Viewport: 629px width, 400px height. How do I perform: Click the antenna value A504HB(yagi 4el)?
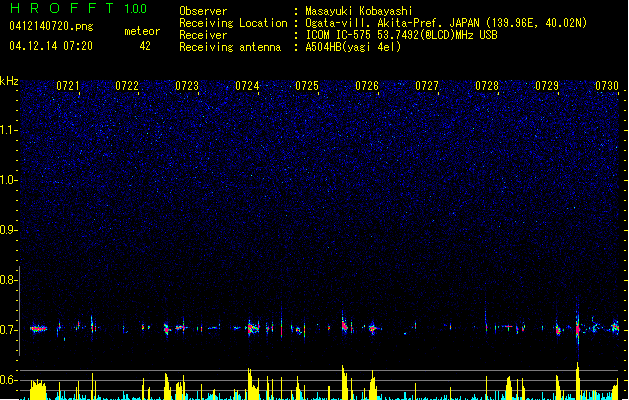pyautogui.click(x=353, y=47)
